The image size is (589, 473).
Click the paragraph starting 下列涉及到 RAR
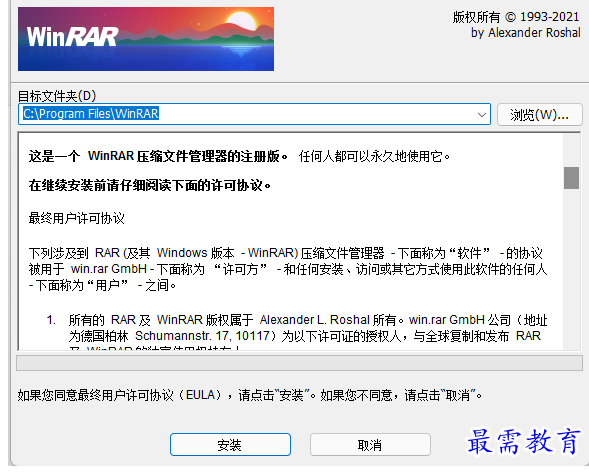click(288, 269)
